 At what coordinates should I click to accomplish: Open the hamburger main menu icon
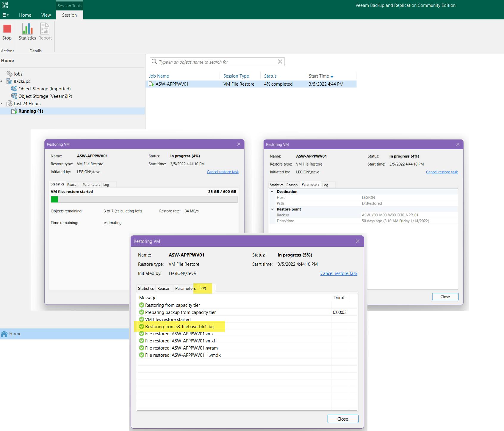5,15
